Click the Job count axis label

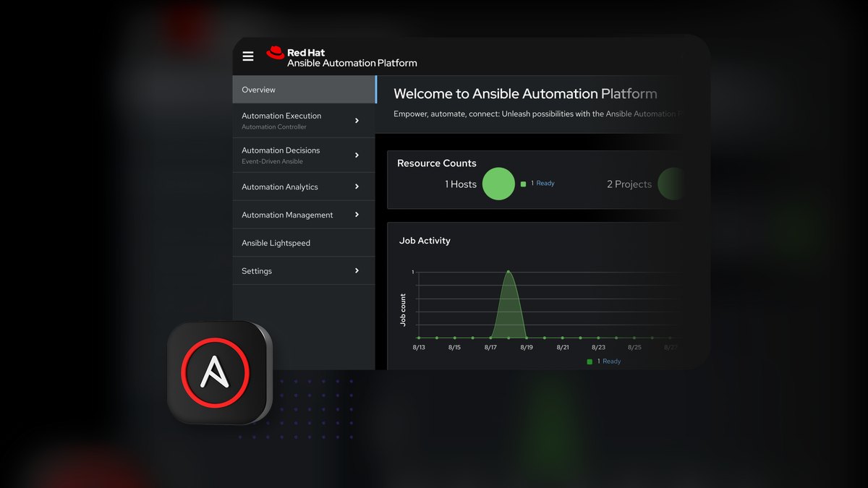[404, 310]
